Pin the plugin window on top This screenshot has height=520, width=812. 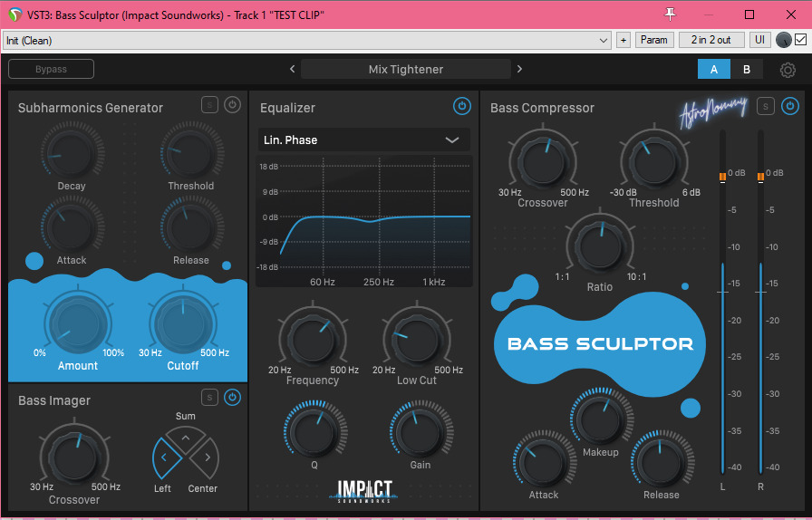[671, 14]
